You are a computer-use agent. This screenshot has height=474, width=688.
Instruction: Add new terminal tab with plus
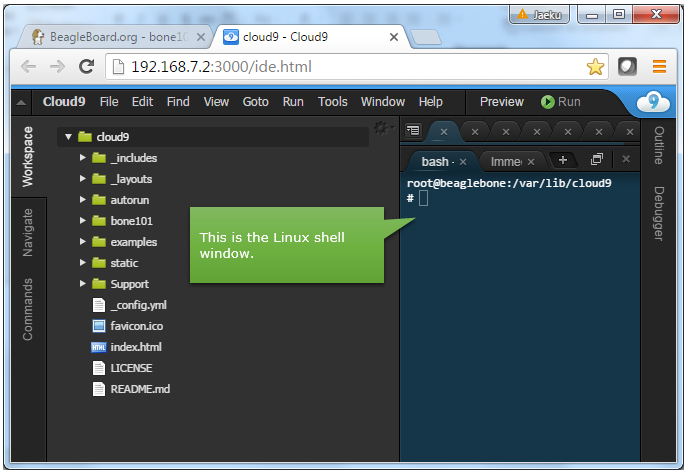pos(563,160)
